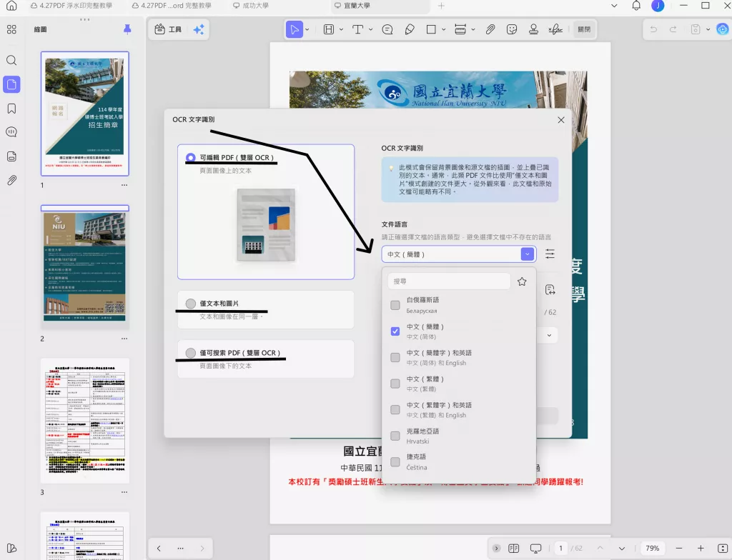Select the signature tool
Viewport: 732px width, 560px height.
(x=555, y=29)
